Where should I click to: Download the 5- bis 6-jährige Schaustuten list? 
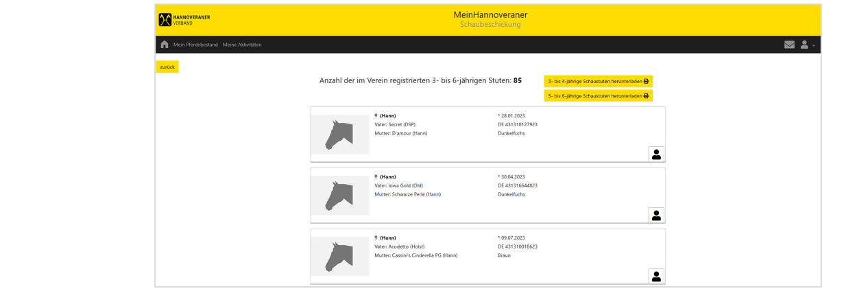[x=598, y=96]
